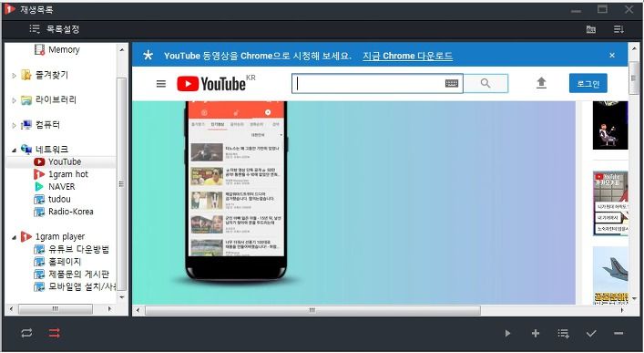Expand the 즐겨찾기 favorites node
Viewport: 644px width, 353px height.
point(14,76)
